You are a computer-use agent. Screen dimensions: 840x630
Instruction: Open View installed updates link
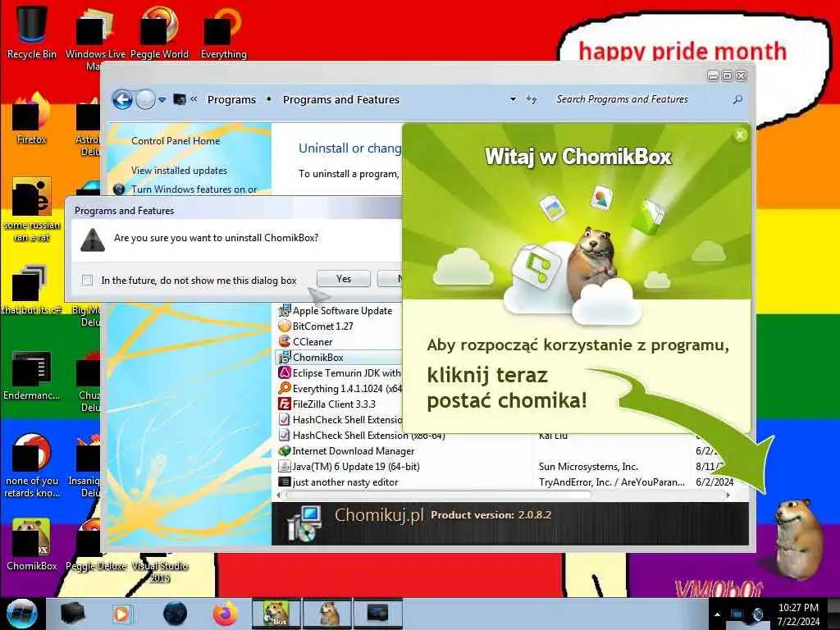(x=179, y=171)
